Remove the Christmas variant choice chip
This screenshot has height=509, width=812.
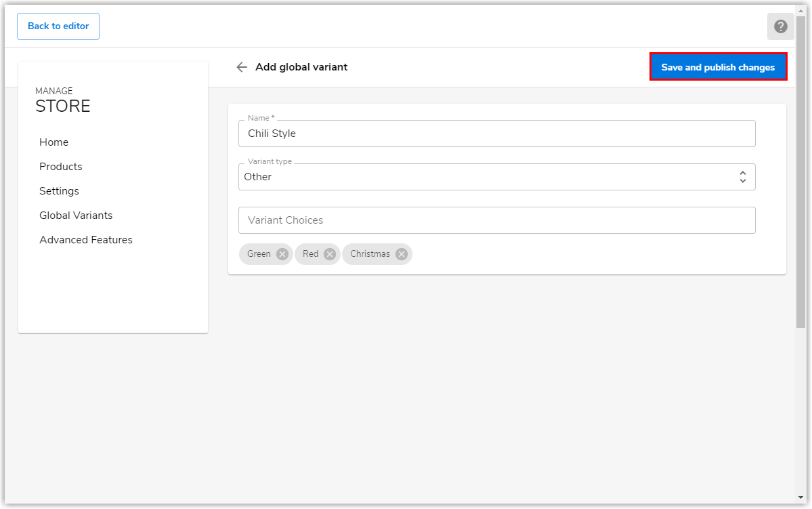[402, 254]
